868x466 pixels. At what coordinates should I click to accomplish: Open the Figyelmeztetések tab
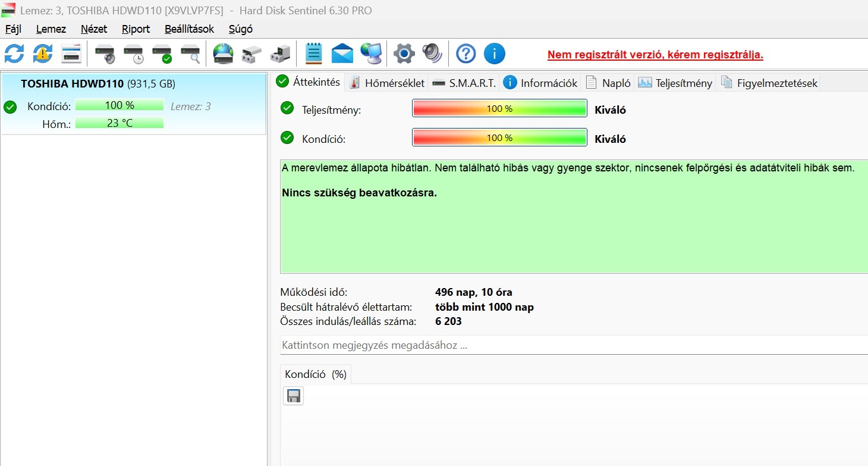[769, 83]
